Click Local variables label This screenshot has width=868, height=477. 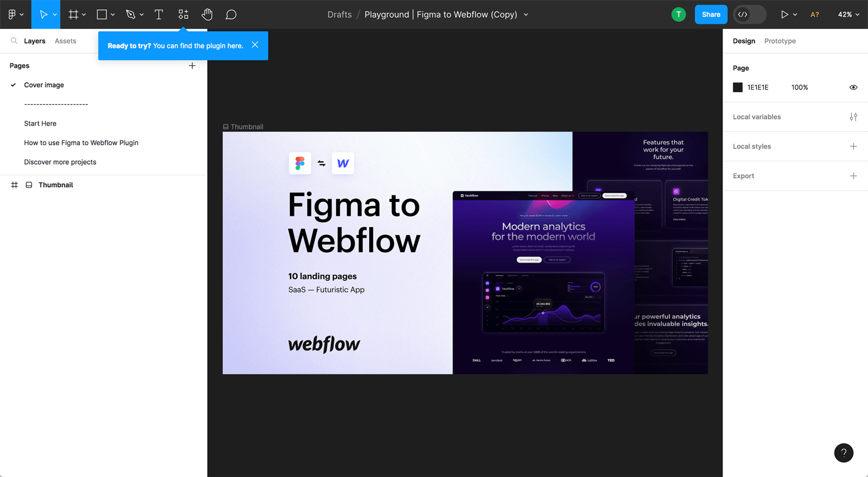point(756,117)
